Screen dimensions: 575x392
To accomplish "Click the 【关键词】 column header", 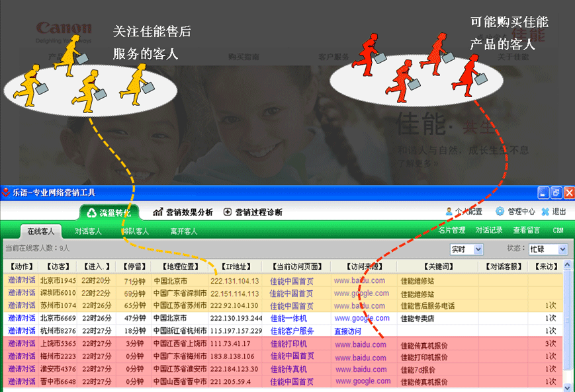I will [x=439, y=266].
